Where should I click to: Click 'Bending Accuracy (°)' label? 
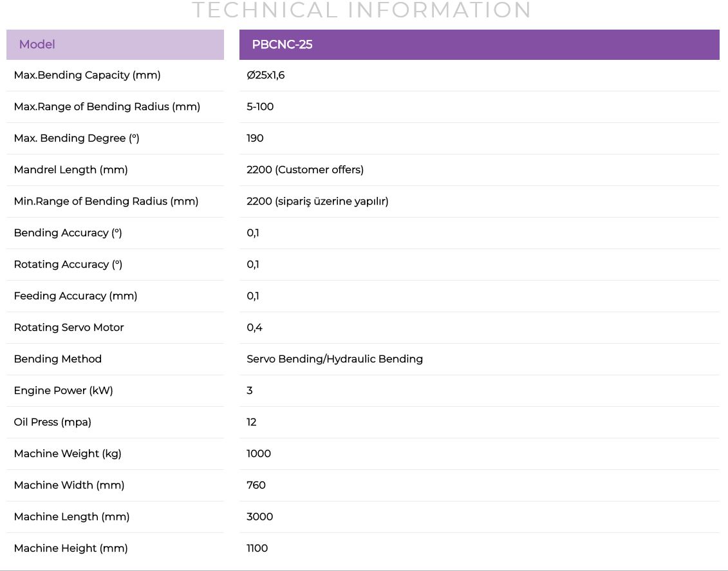point(68,233)
